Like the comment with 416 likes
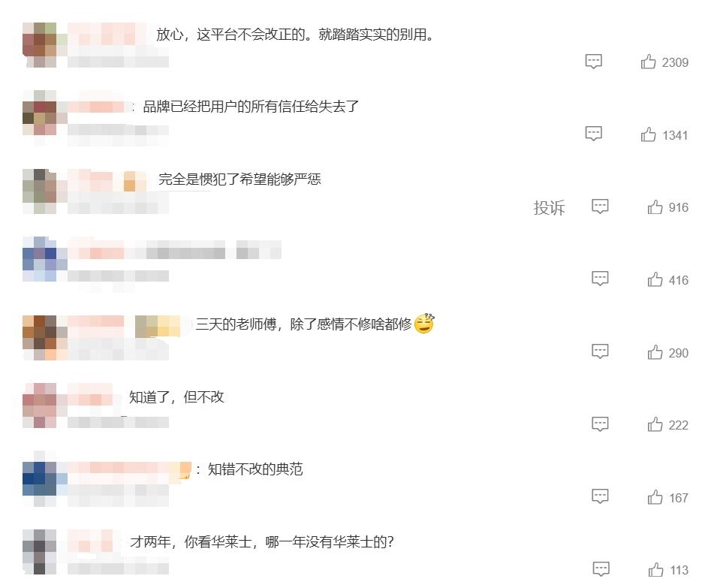Viewport: 717px width, 588px height. click(655, 279)
